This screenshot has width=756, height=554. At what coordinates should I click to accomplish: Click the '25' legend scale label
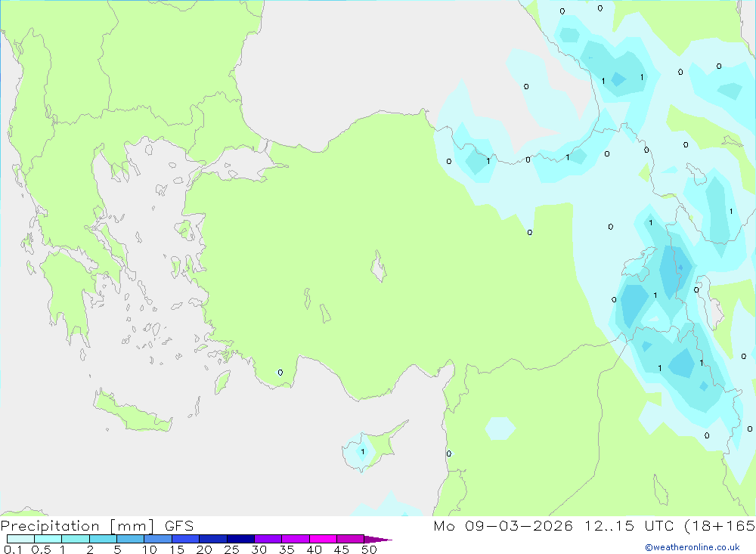tap(231, 549)
